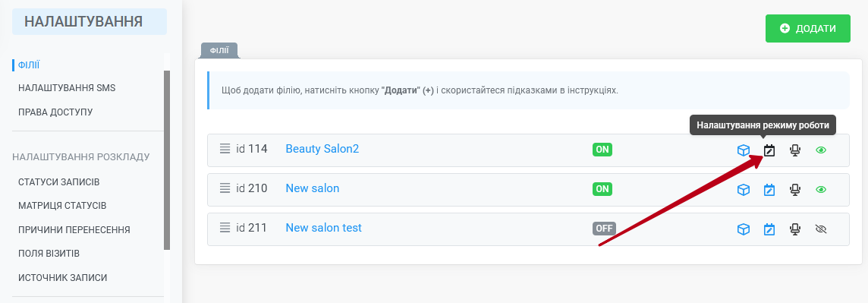Click the cube icon for Beauty Salon2
Screen dimensions: 868x303
tap(744, 150)
